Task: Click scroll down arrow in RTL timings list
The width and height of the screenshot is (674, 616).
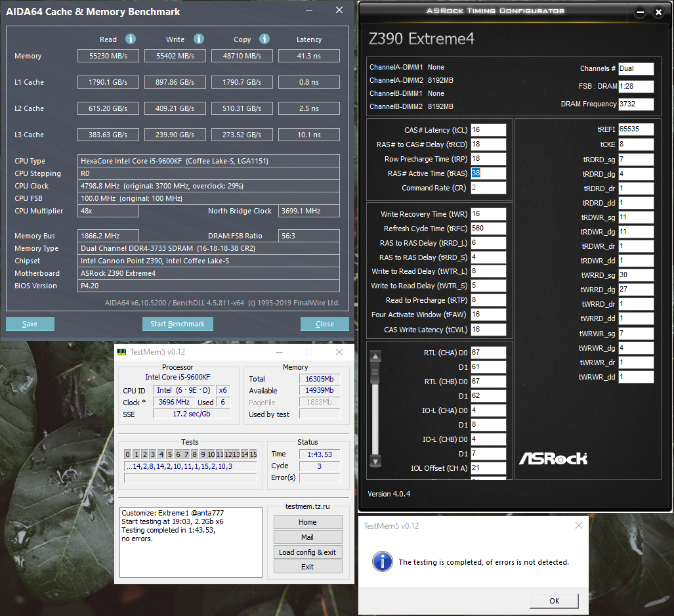Action: [375, 461]
